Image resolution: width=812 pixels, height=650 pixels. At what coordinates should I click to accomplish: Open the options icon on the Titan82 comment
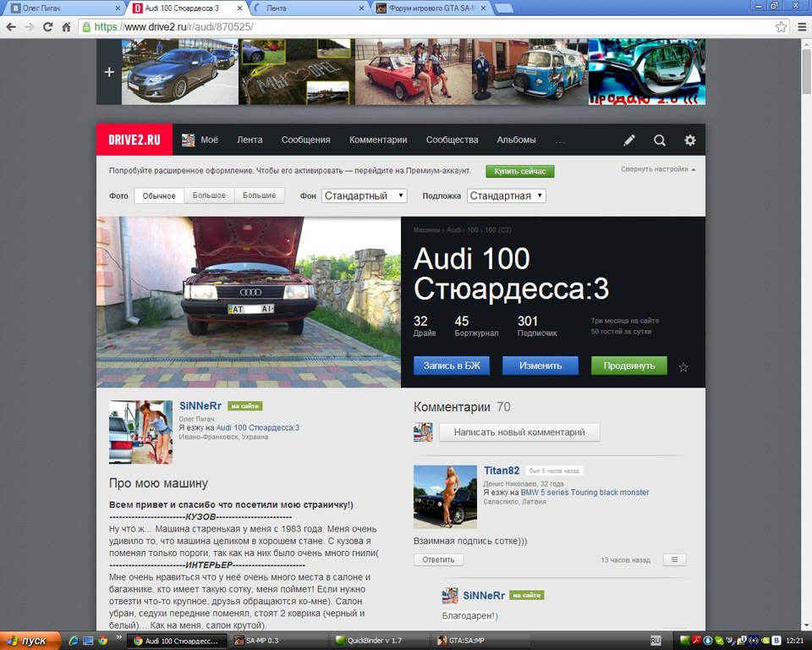coord(674,559)
